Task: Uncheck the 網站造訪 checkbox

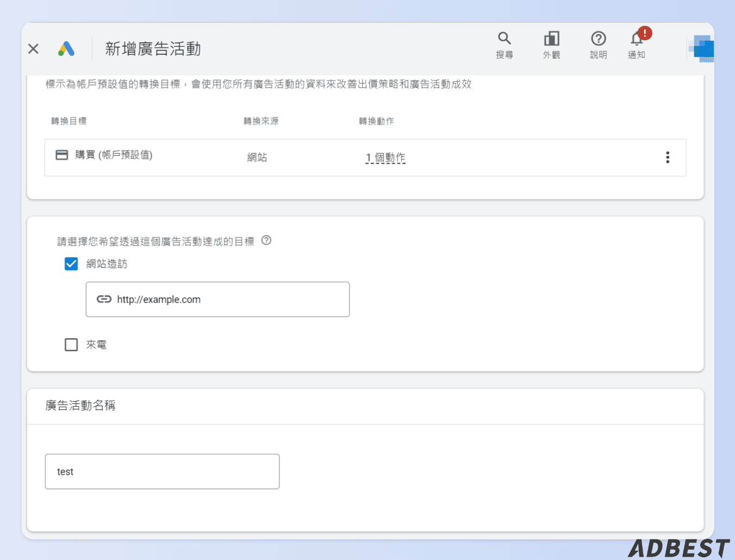Action: pos(71,264)
